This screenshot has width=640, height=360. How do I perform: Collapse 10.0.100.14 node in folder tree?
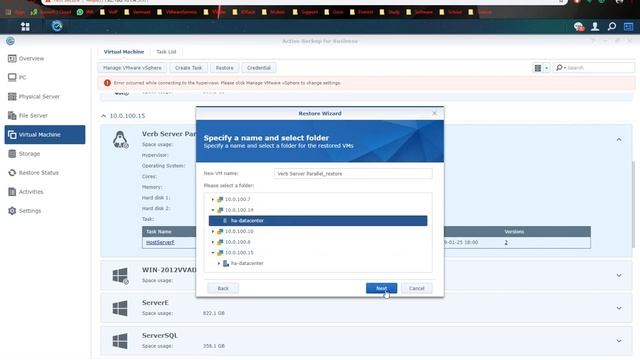213,210
